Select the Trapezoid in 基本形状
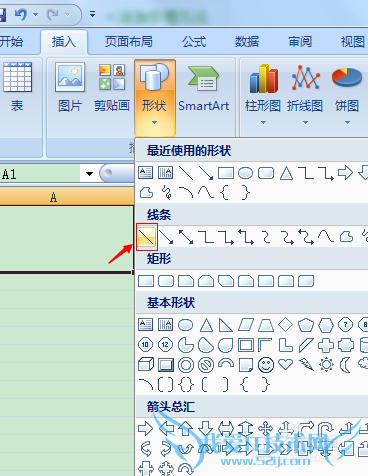The width and height of the screenshot is (368, 476). (x=266, y=325)
